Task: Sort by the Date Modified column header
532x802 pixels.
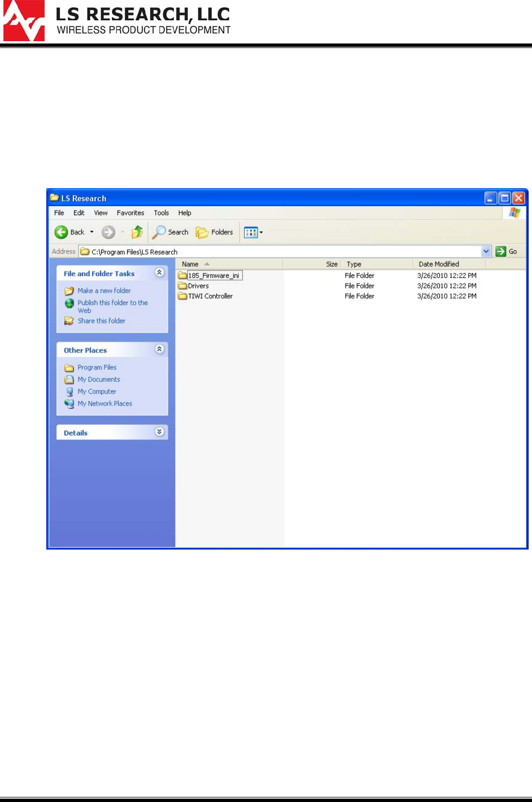Action: [x=450, y=264]
